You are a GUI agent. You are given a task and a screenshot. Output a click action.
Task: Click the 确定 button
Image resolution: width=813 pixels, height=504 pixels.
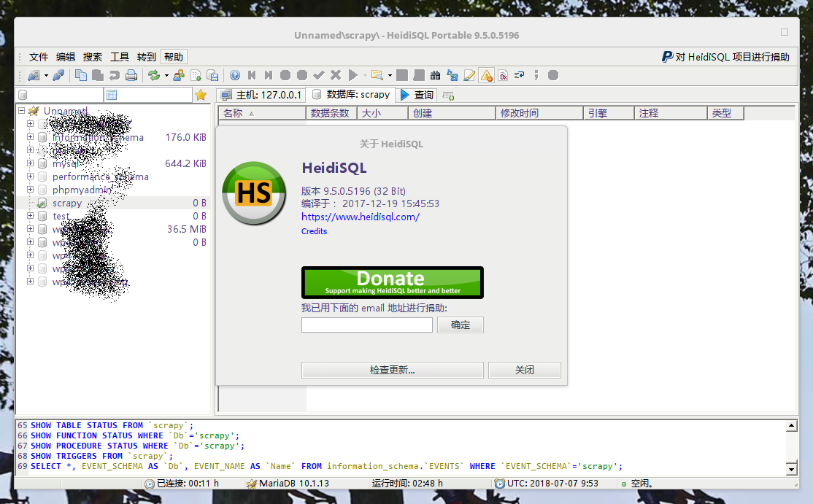click(x=461, y=325)
